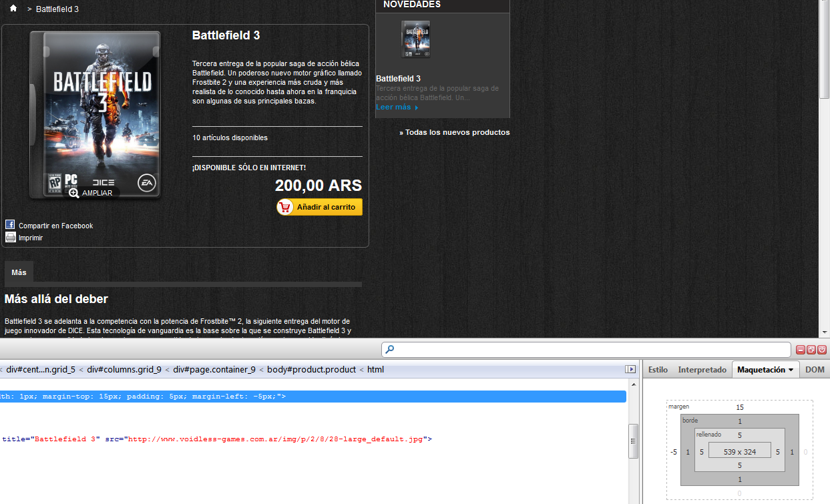The width and height of the screenshot is (830, 504).
Task: Click the Battlefield 3 breadcrumb text
Action: pyautogui.click(x=57, y=9)
